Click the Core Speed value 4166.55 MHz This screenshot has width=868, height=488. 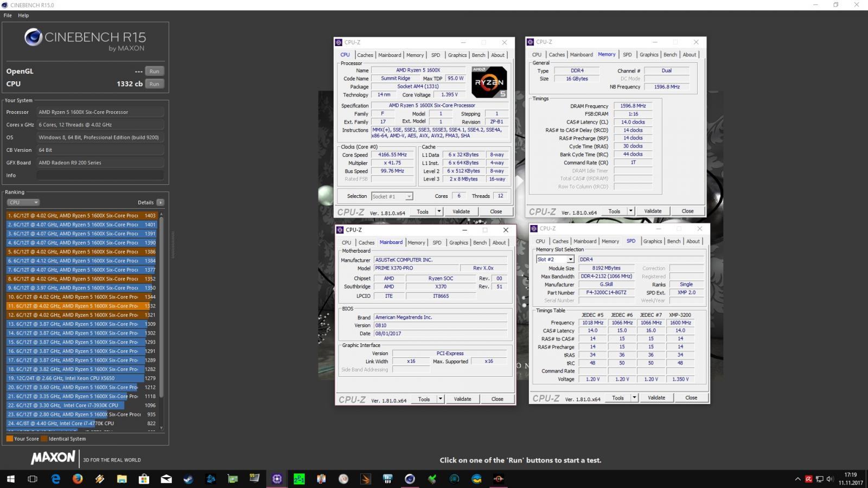point(392,155)
